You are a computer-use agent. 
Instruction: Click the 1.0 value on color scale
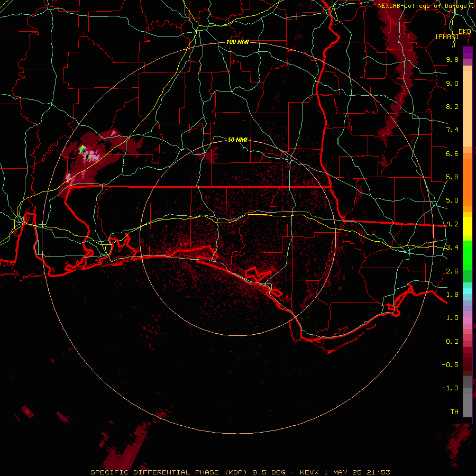(452, 318)
